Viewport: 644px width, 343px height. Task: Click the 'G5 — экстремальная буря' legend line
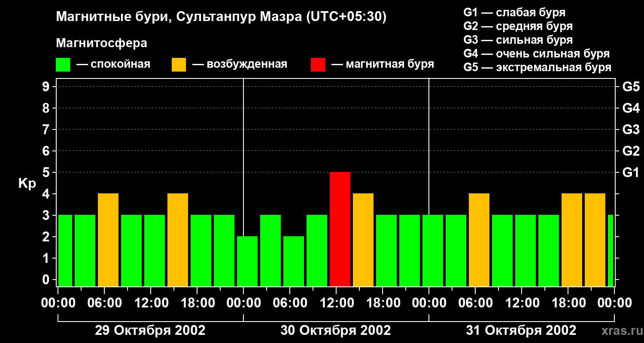coord(538,67)
